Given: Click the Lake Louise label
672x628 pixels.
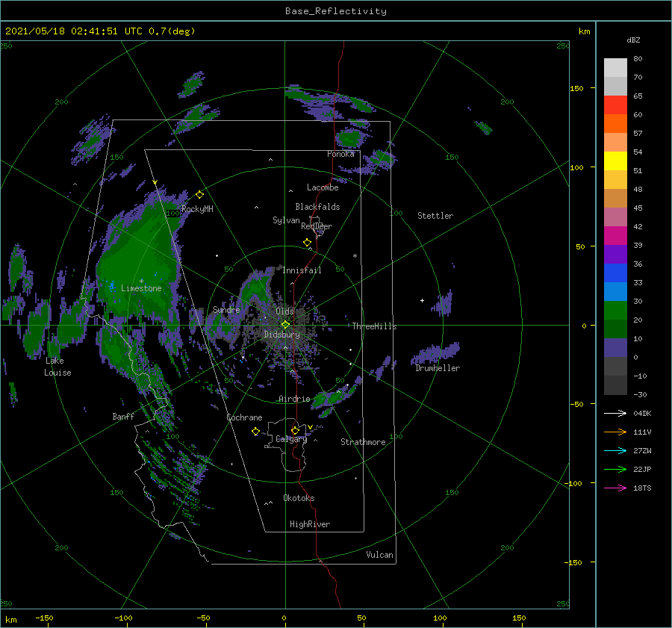Looking at the screenshot, I should [x=57, y=367].
